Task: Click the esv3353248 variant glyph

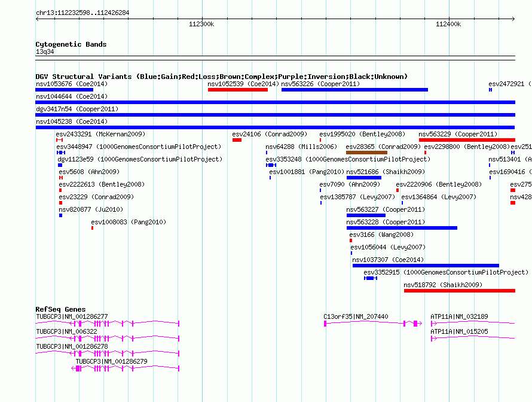Action: 271,165
